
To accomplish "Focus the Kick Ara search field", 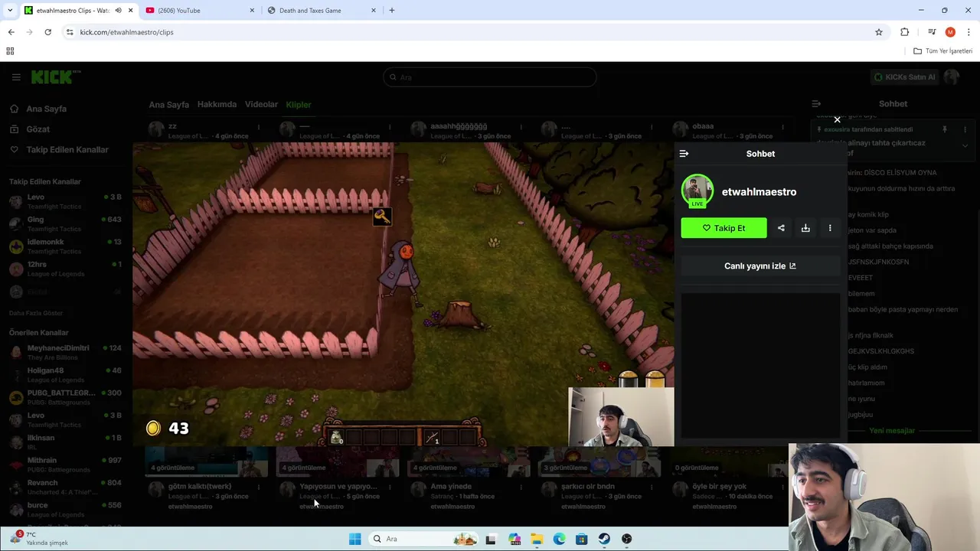I will tap(490, 77).
